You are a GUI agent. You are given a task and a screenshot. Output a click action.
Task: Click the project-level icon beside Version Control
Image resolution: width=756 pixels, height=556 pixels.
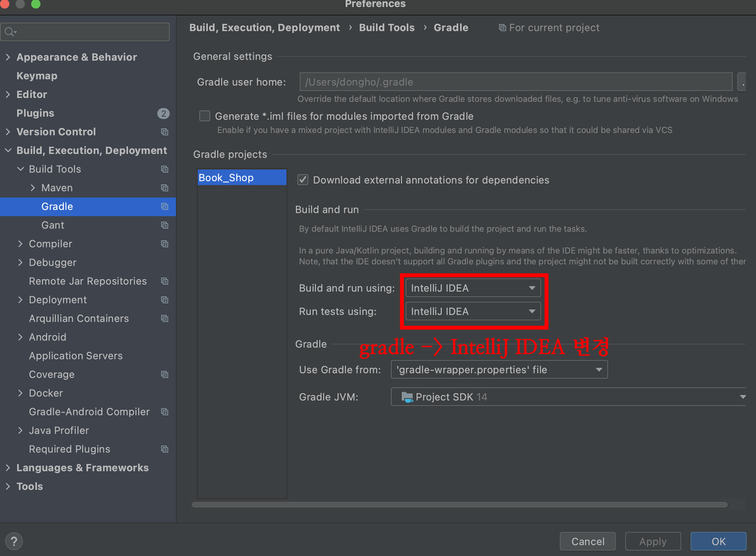click(x=165, y=132)
